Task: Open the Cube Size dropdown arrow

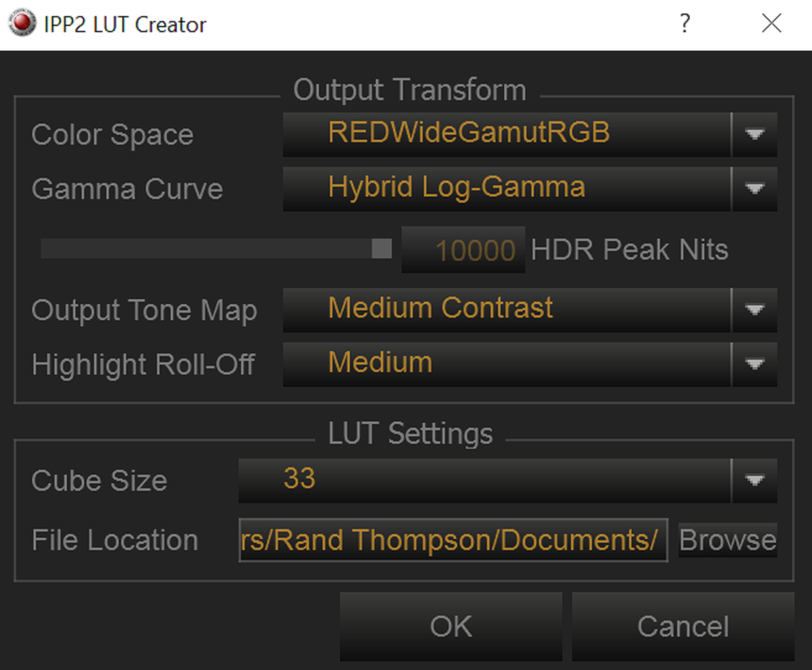Action: click(x=754, y=481)
